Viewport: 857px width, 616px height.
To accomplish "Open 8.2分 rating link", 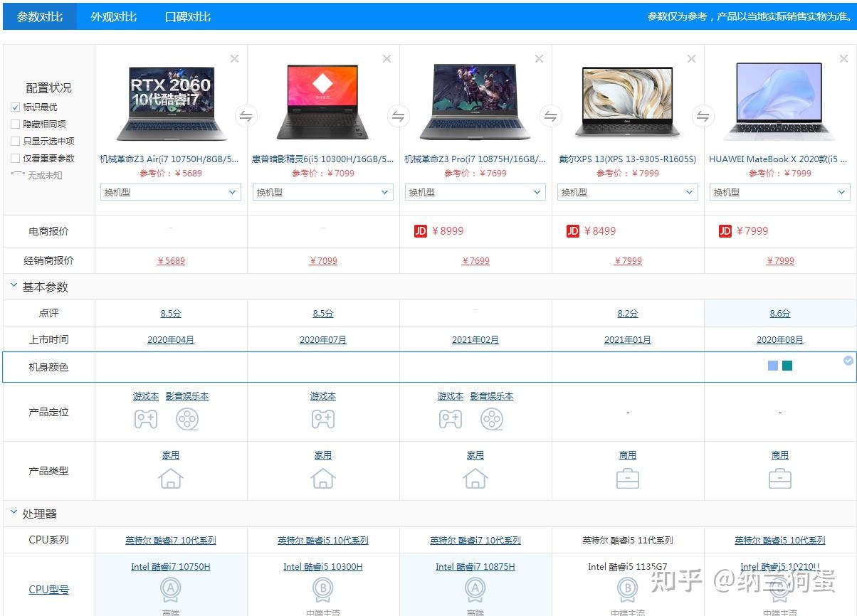I will pyautogui.click(x=628, y=314).
